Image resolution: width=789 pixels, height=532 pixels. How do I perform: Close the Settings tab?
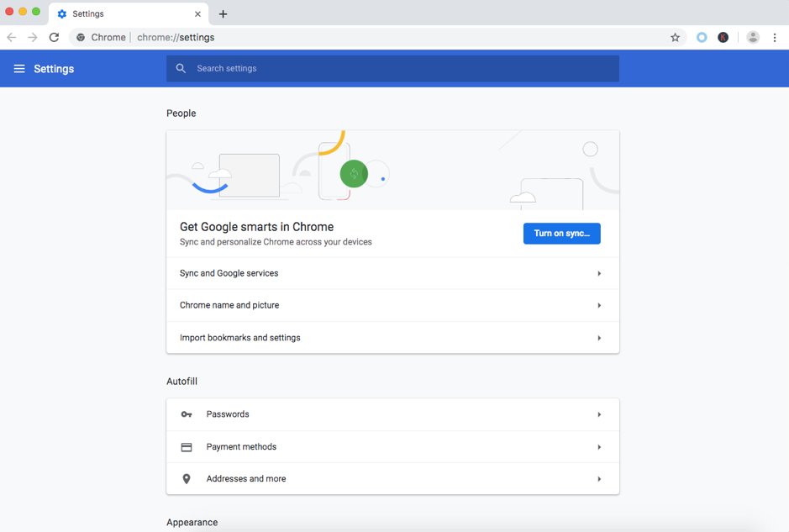tap(197, 14)
